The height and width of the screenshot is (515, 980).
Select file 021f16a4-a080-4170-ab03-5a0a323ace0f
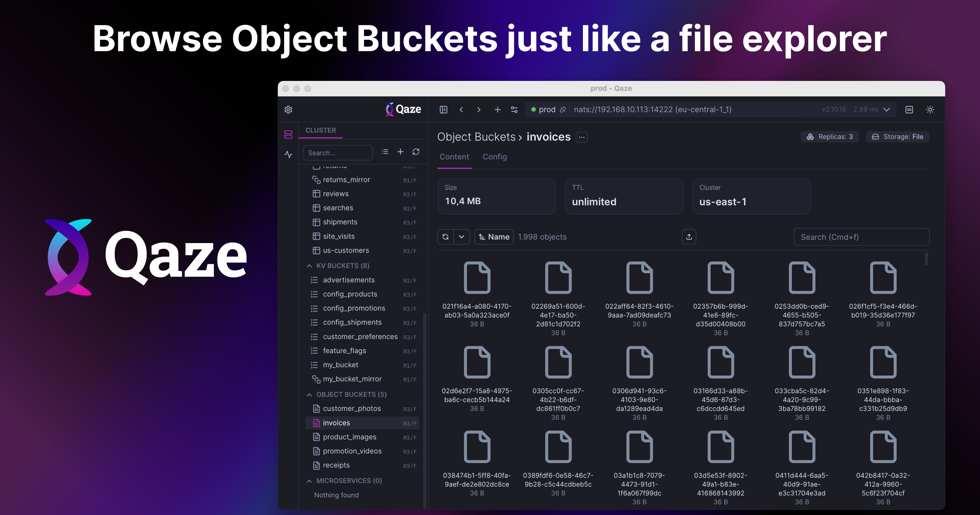click(x=477, y=294)
